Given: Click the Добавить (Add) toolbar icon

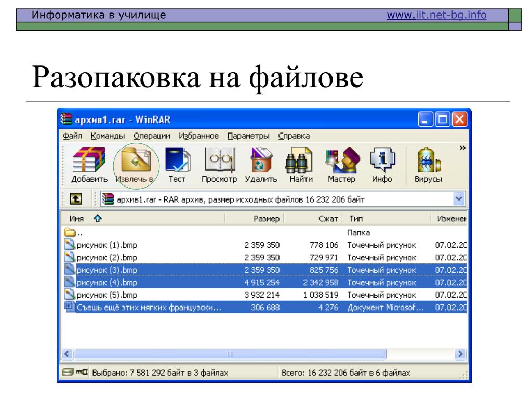Looking at the screenshot, I should click(89, 165).
